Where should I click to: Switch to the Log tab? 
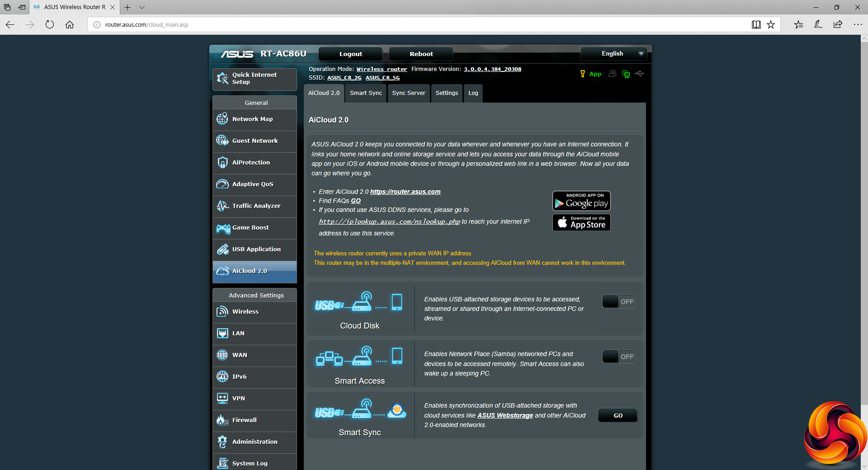point(473,93)
